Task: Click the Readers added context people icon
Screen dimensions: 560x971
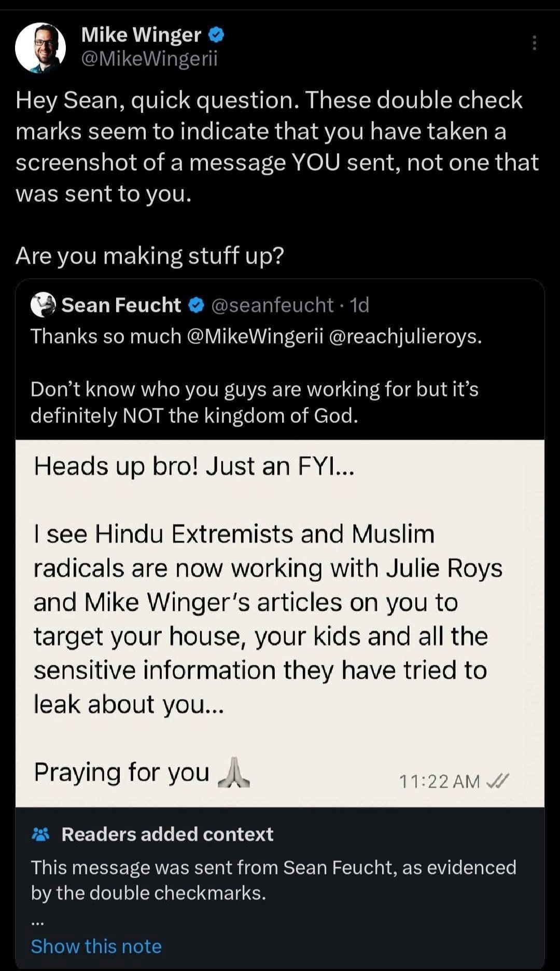Action: click(x=40, y=834)
